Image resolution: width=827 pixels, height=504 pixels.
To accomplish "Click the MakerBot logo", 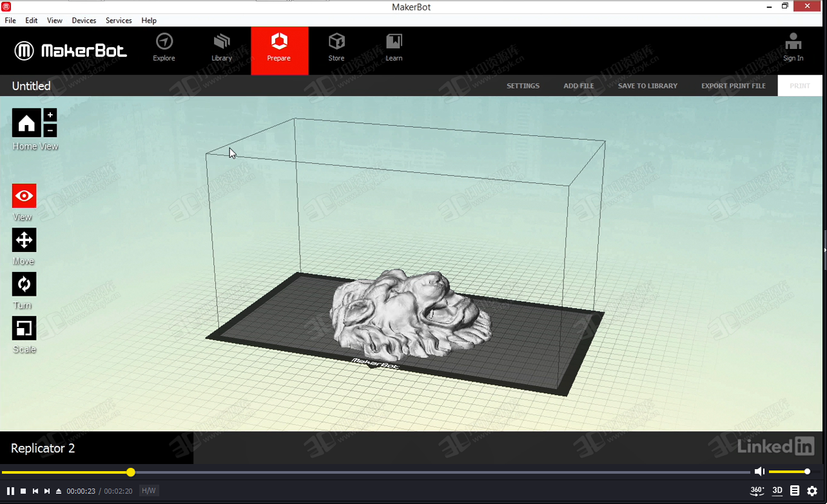I will click(x=71, y=51).
